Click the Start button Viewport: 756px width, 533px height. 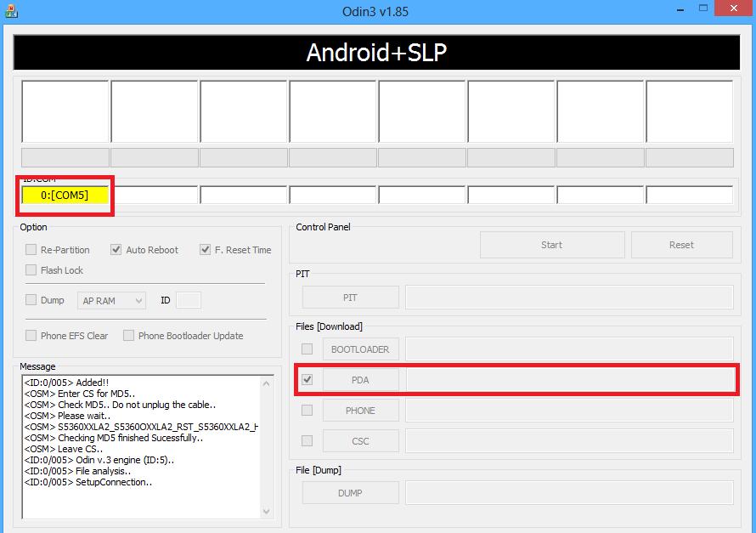[x=552, y=245]
